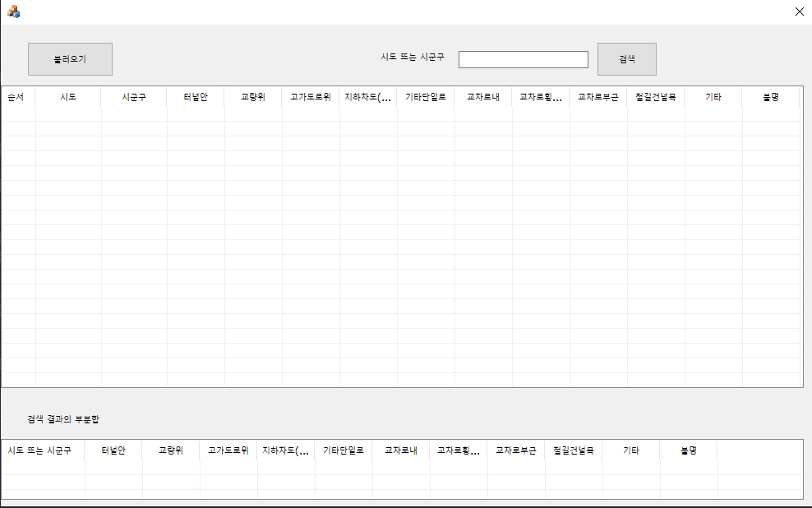Click main grid 터널안 column header
Viewport: 812px width, 508px height.
tap(196, 97)
